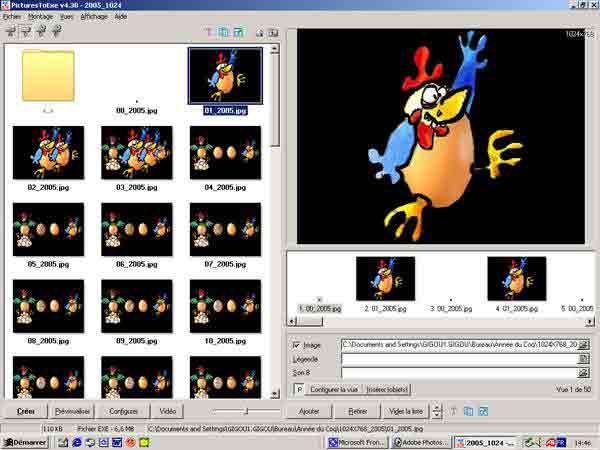Click the orange round quick-launch icon
Screen dimensions: 600x450
[x=131, y=443]
